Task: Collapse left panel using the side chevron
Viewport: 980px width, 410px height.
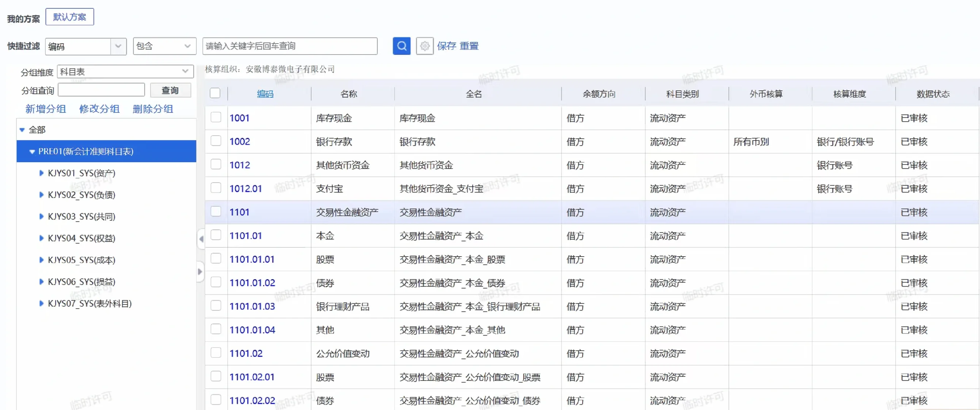Action: pyautogui.click(x=201, y=239)
